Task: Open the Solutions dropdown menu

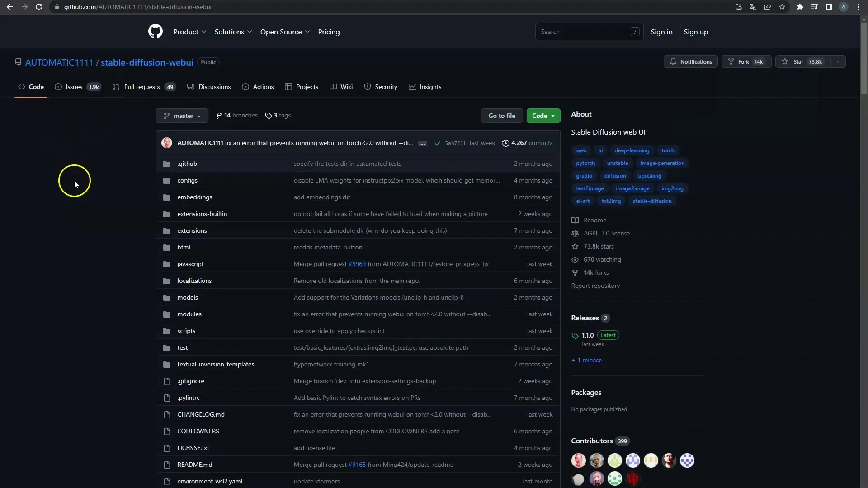Action: point(233,32)
